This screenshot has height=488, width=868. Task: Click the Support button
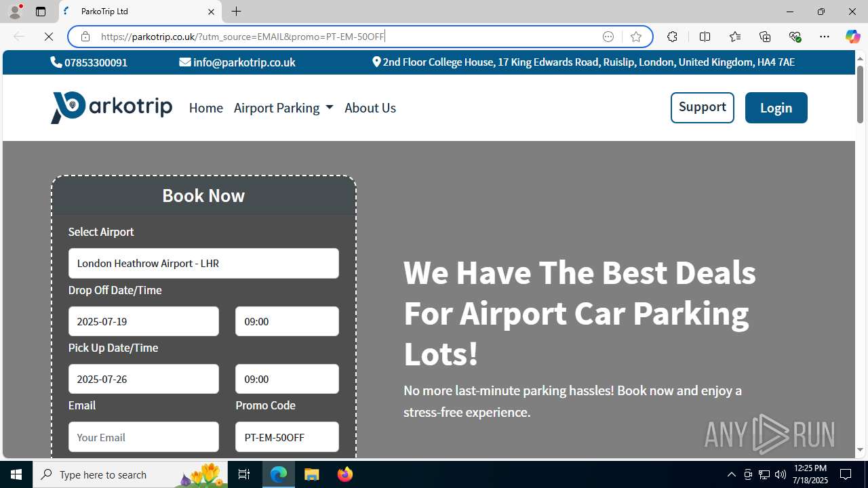[x=702, y=108]
